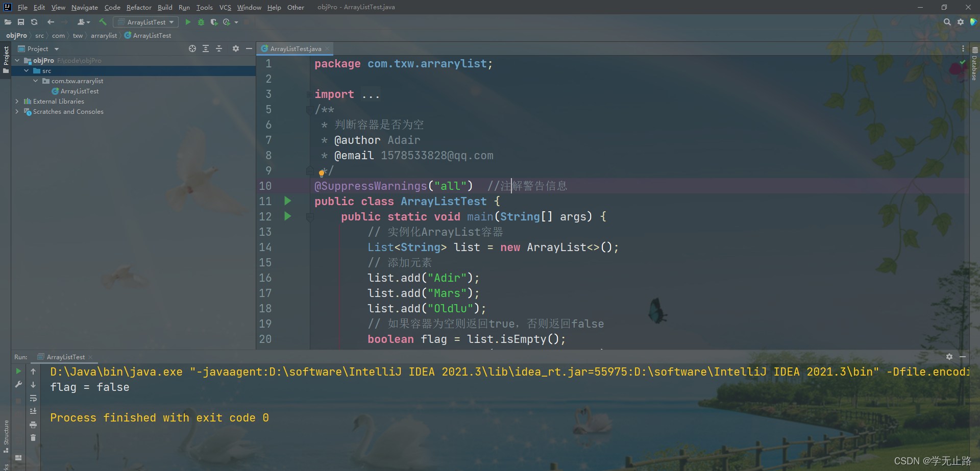980x471 pixels.
Task: Click the yellow lightbulb intention icon
Action: 322,173
